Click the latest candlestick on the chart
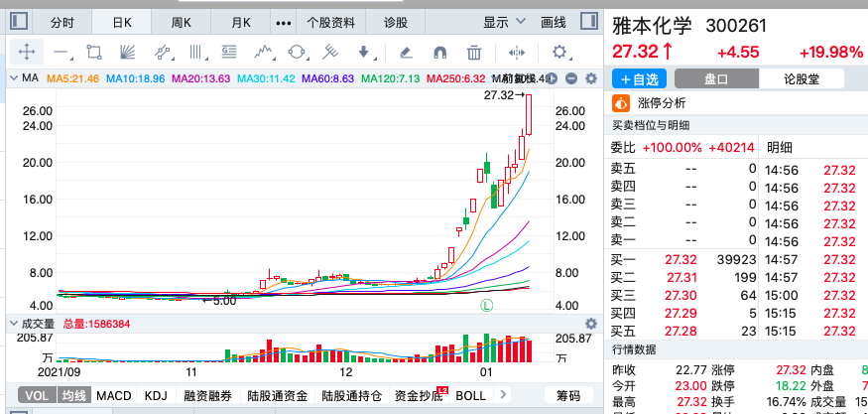This screenshot has height=414, width=868. 530,114
